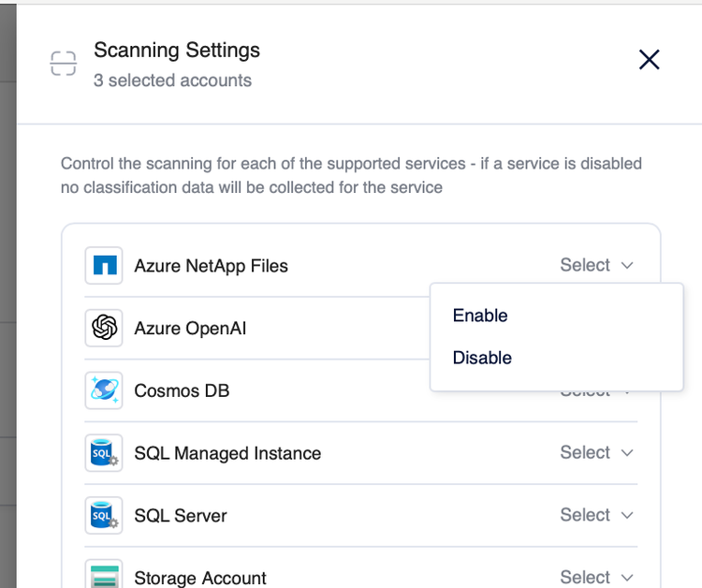Open the Azure NetApp Files Select dropdown
This screenshot has height=588, width=702.
pyautogui.click(x=597, y=265)
